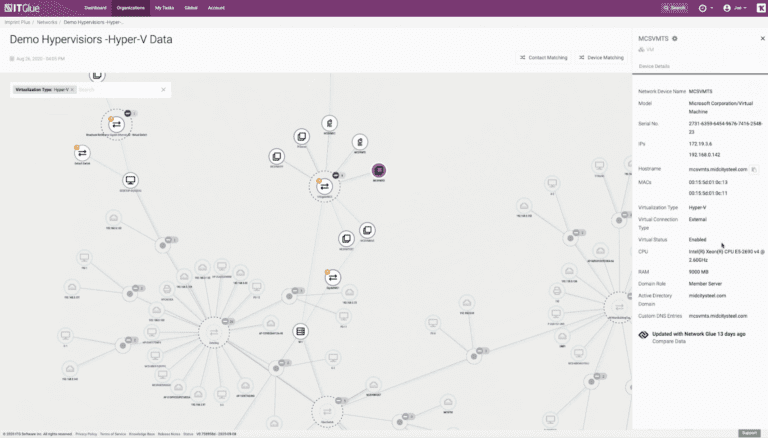Click the global Search box in header

(x=674, y=8)
